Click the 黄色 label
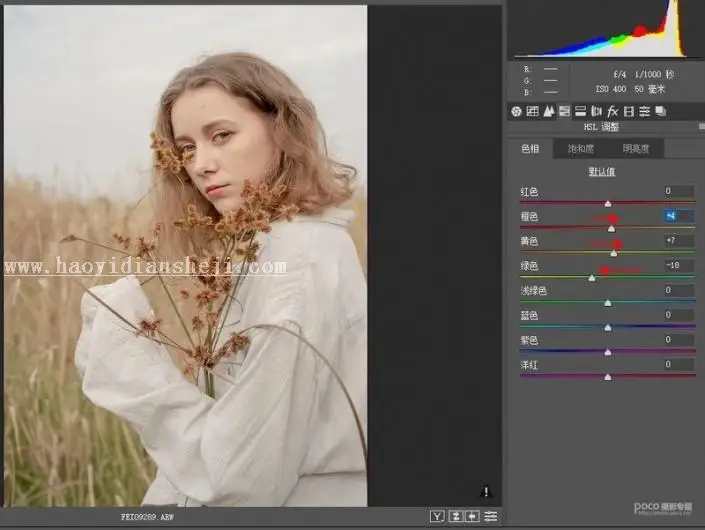Screen dimensions: 705x530 point(529,241)
